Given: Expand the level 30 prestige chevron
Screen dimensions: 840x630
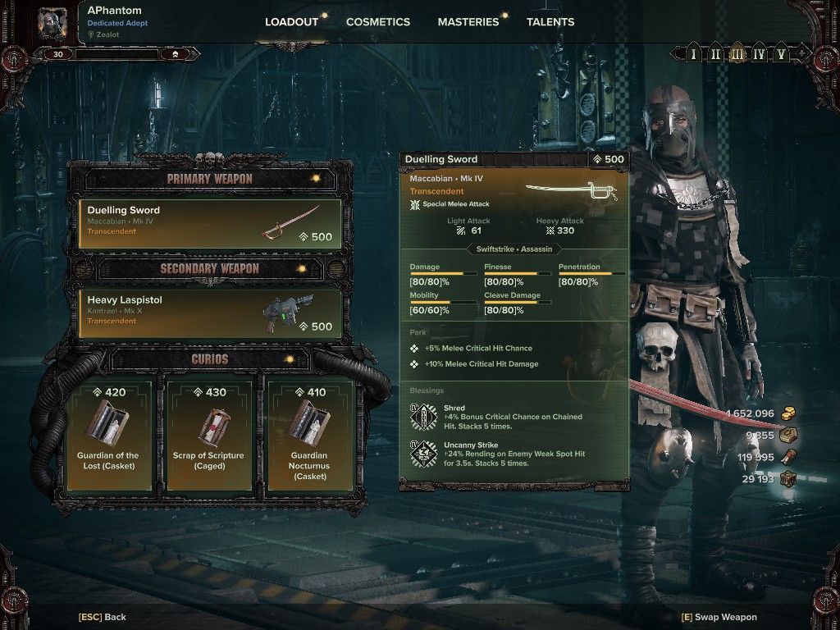Looking at the screenshot, I should coord(176,54).
